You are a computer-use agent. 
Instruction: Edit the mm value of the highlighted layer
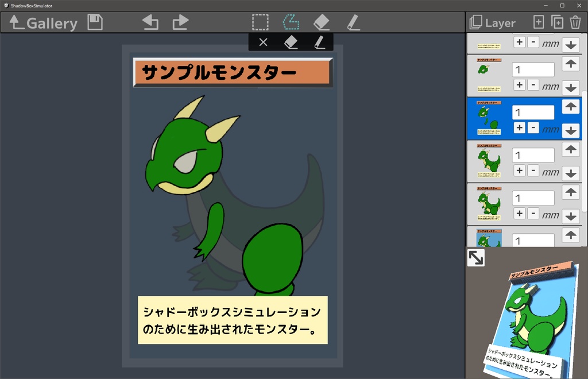(533, 113)
